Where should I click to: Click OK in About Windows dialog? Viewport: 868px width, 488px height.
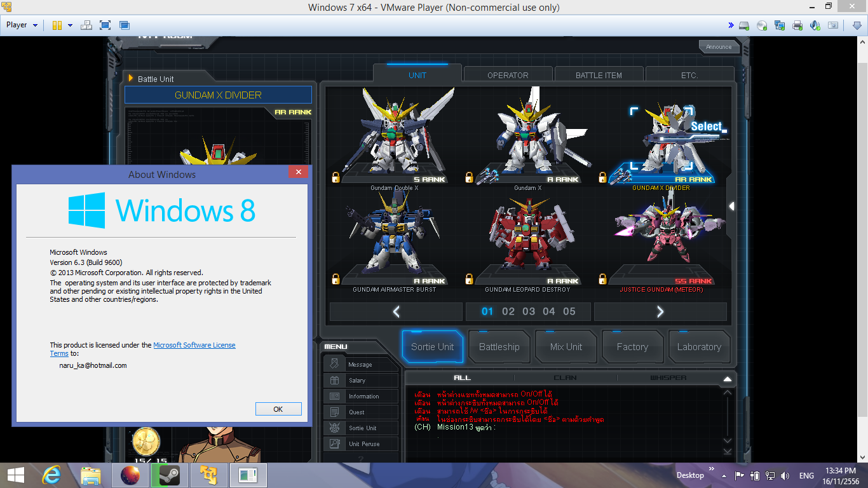coord(278,409)
